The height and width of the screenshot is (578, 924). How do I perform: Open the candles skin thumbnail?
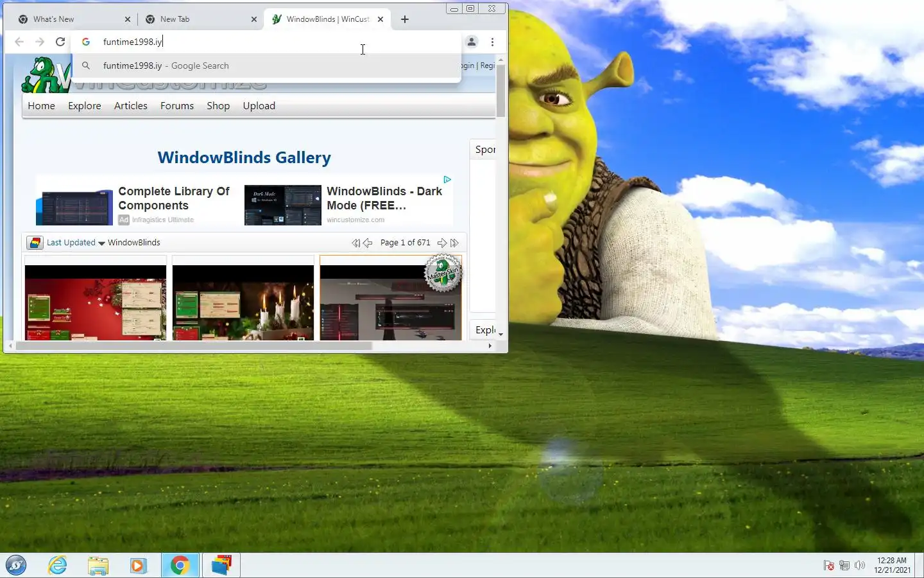click(x=243, y=298)
